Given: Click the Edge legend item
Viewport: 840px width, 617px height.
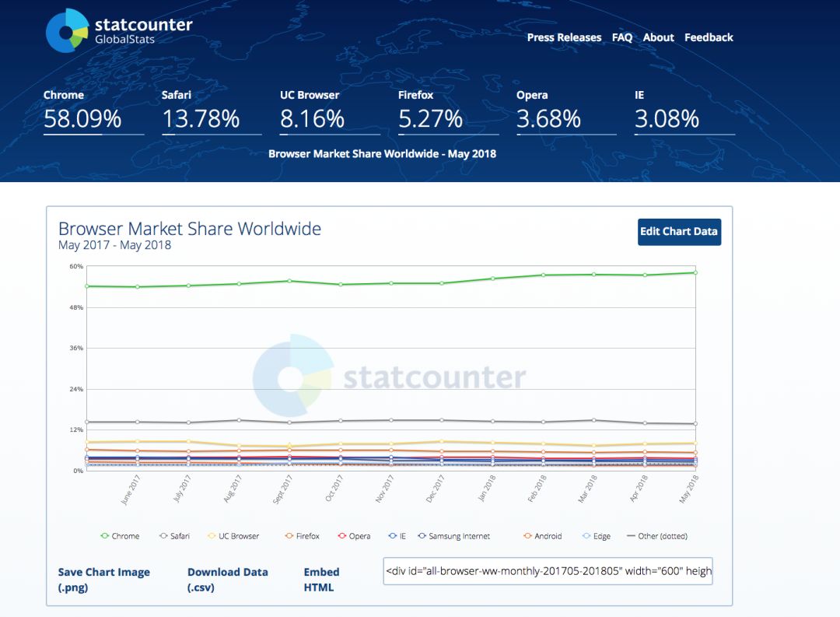Looking at the screenshot, I should pos(596,536).
